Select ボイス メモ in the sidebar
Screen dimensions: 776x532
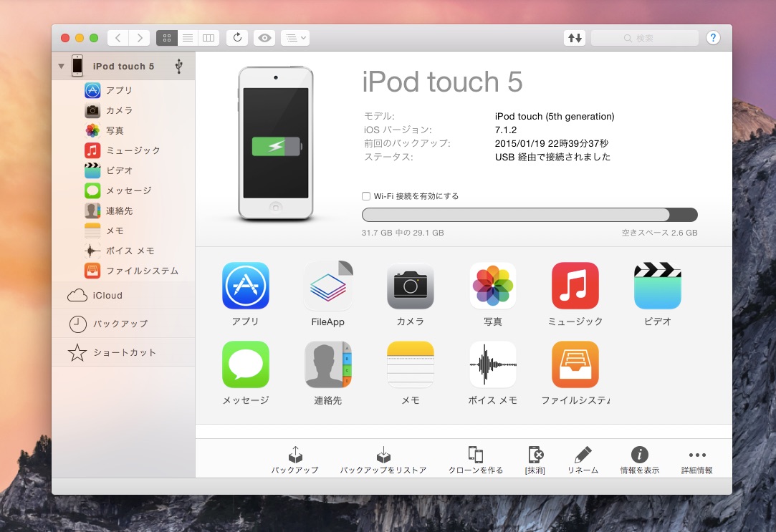click(124, 251)
